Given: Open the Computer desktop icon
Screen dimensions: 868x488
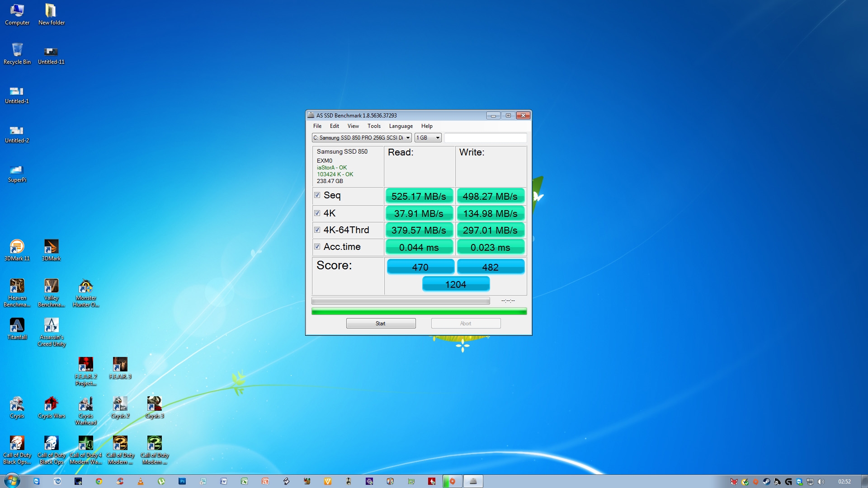Looking at the screenshot, I should point(17,14).
